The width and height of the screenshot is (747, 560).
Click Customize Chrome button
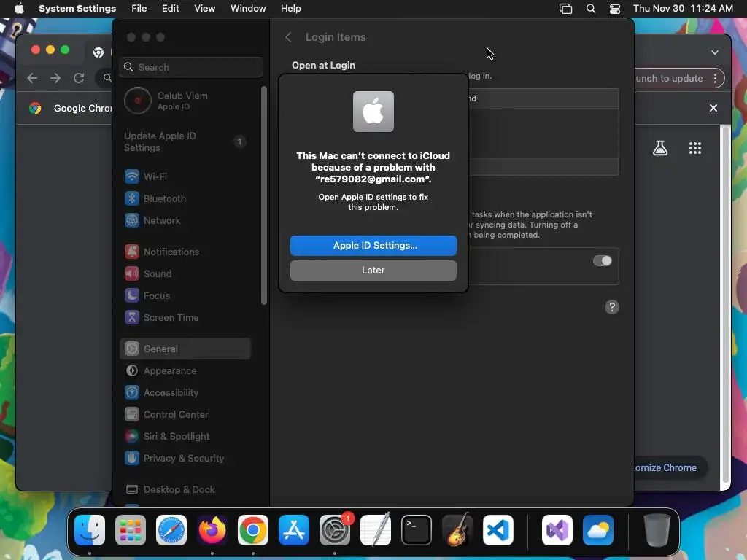tap(670, 468)
